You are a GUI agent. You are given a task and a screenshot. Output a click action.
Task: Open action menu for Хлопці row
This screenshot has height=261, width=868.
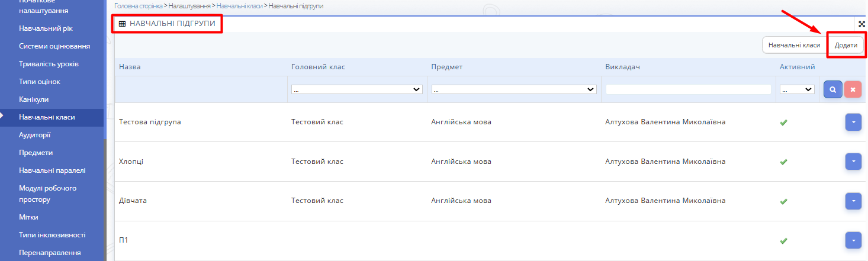pos(853,162)
